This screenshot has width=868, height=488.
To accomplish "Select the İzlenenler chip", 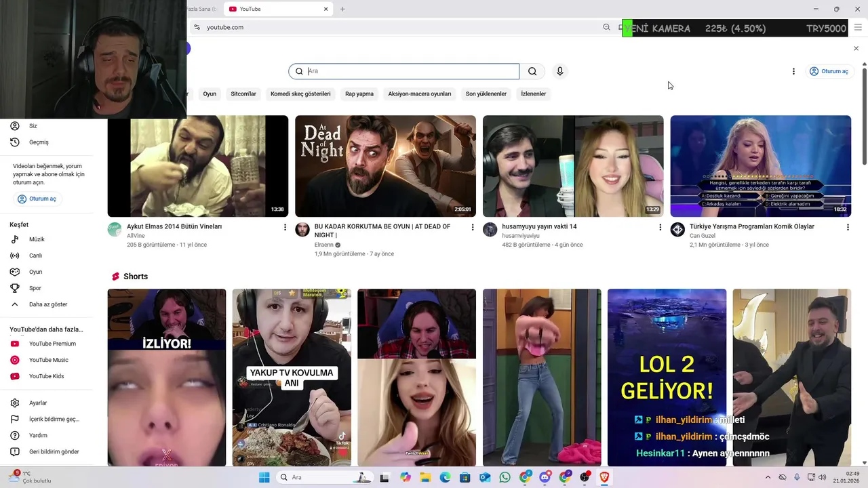I will pyautogui.click(x=534, y=94).
